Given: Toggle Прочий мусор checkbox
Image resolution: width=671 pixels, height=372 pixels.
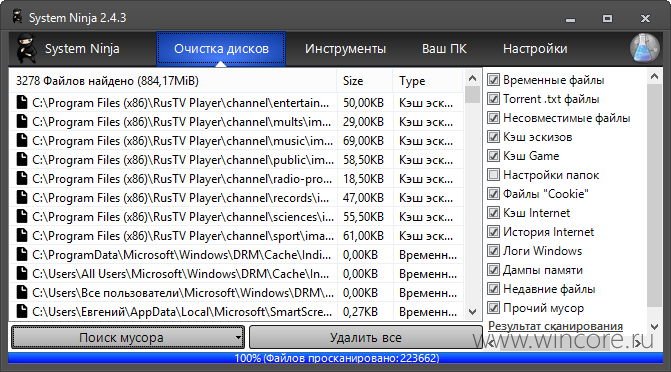Looking at the screenshot, I should pyautogui.click(x=493, y=308).
